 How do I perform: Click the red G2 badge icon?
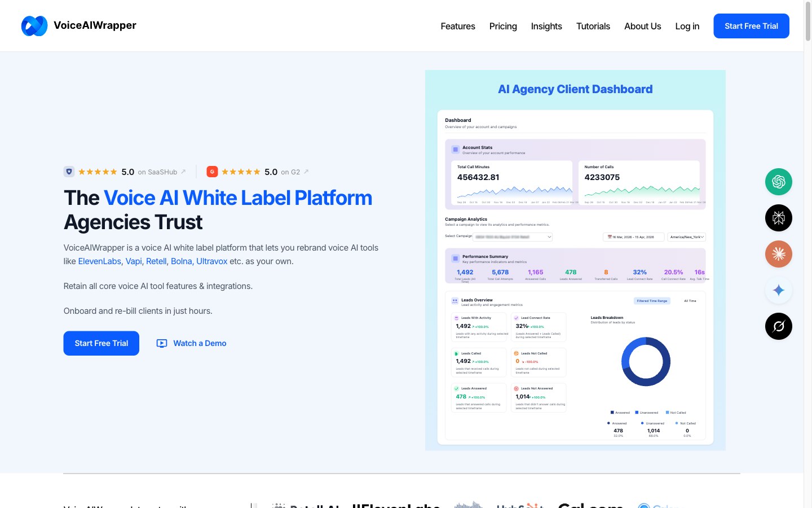coord(212,172)
